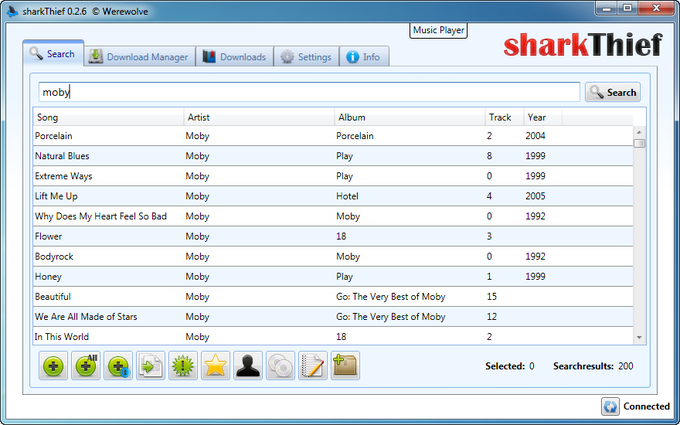Click track number 15 in Beautiful row
The image size is (680, 425).
tap(492, 297)
